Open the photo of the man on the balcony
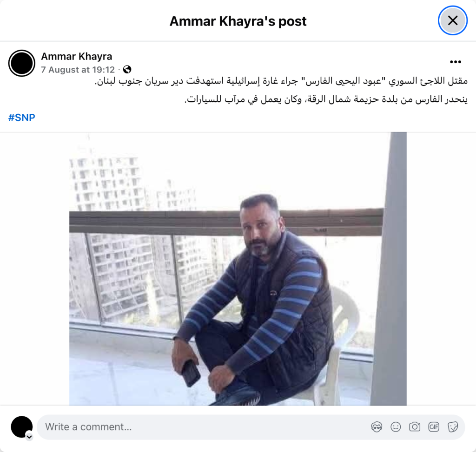This screenshot has height=452, width=476. pos(238,269)
